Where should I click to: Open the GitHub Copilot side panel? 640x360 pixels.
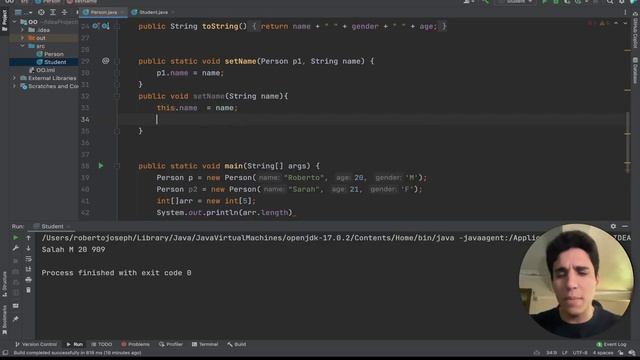pos(636,31)
